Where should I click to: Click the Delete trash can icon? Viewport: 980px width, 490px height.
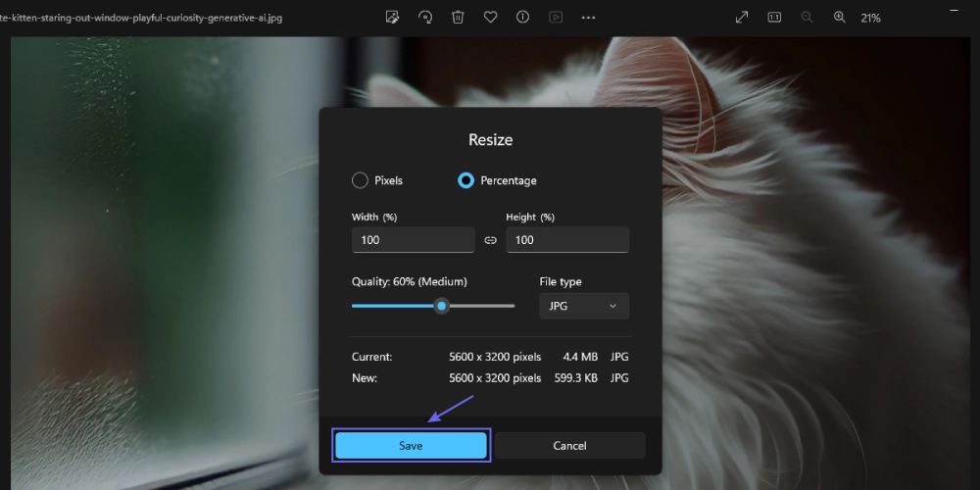(458, 17)
